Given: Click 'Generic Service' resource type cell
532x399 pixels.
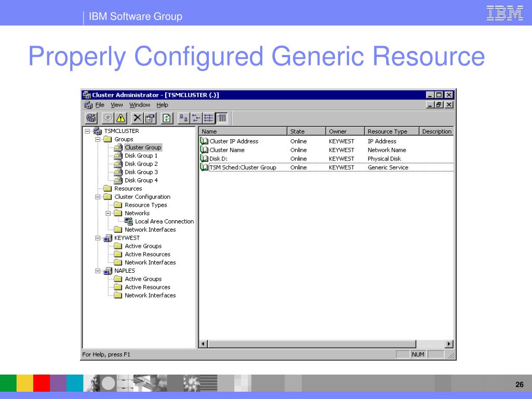Looking at the screenshot, I should [x=388, y=167].
